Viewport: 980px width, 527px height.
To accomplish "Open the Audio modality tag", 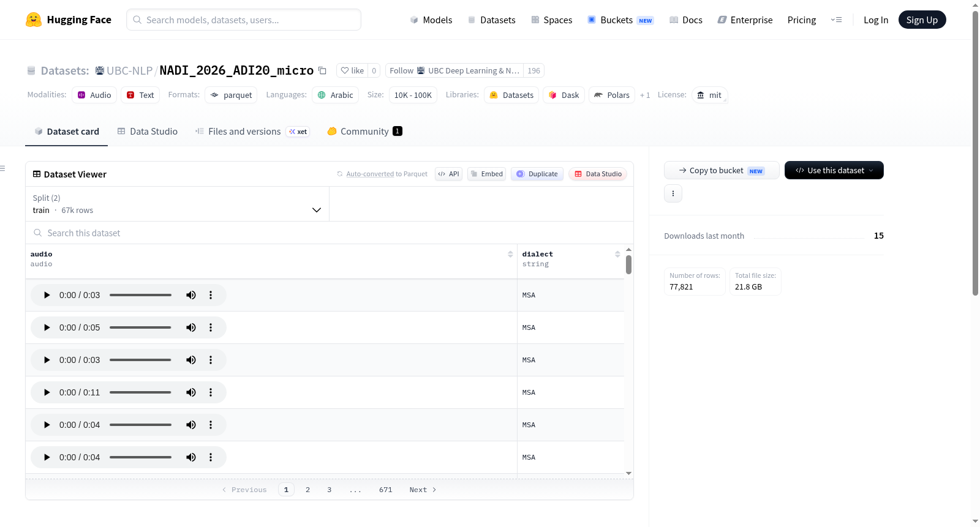I will [94, 95].
